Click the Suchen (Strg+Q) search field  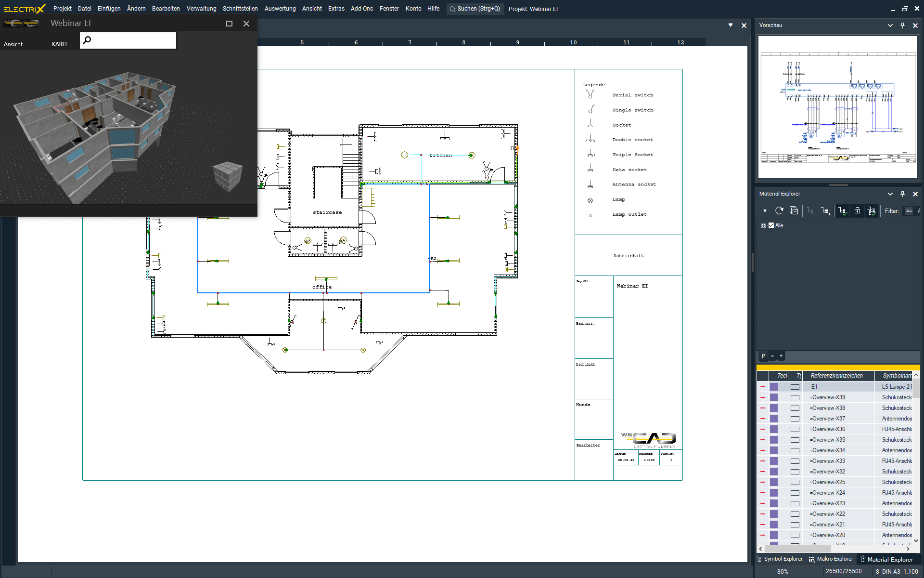pos(475,9)
